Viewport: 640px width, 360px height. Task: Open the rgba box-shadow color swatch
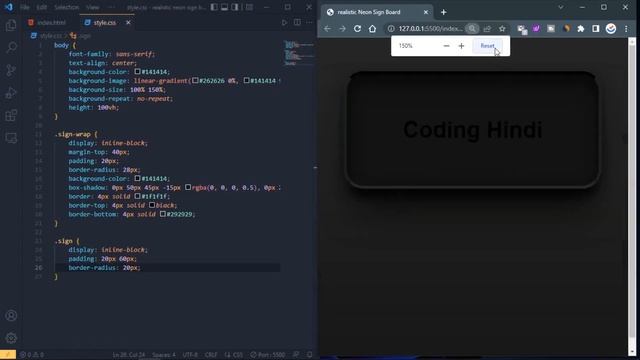(x=188, y=187)
